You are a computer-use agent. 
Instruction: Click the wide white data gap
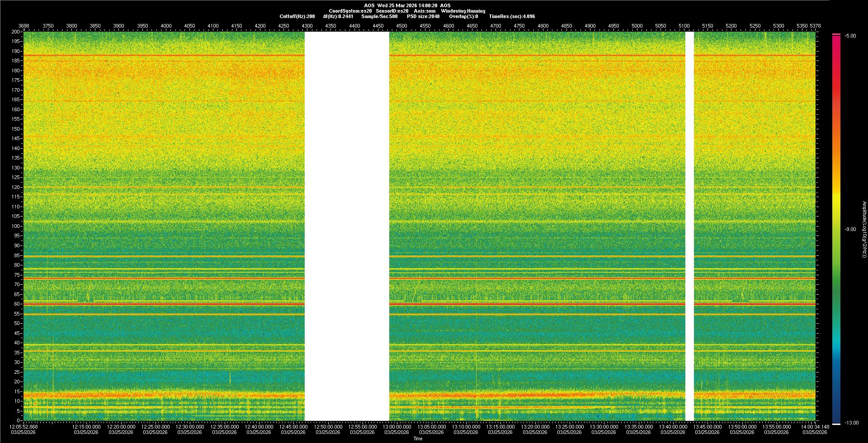[347, 226]
